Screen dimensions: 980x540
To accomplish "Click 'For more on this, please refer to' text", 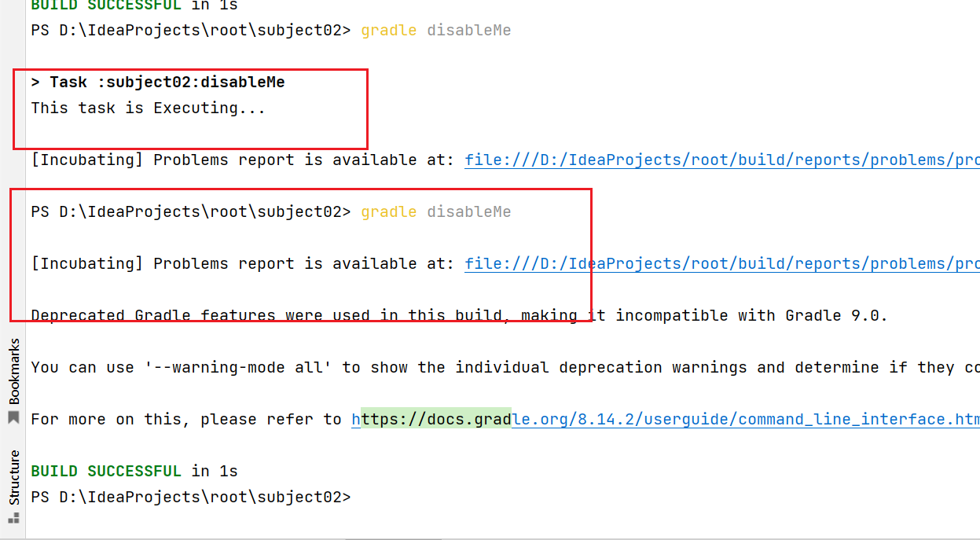I will pos(186,419).
